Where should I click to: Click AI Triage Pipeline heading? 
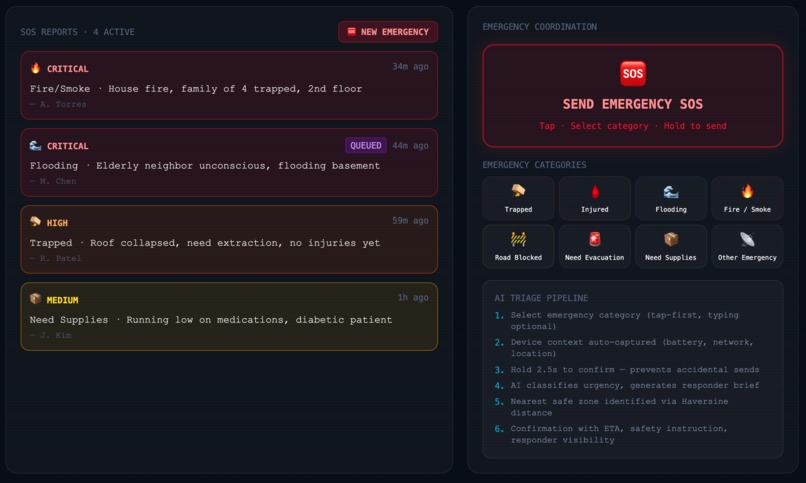[x=541, y=298]
